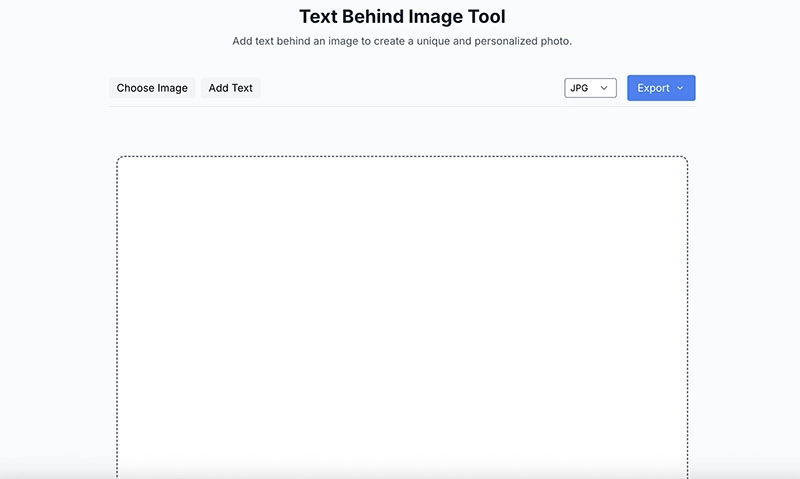
Task: Click the 'Add text behind an image' subtitle
Action: (x=402, y=41)
